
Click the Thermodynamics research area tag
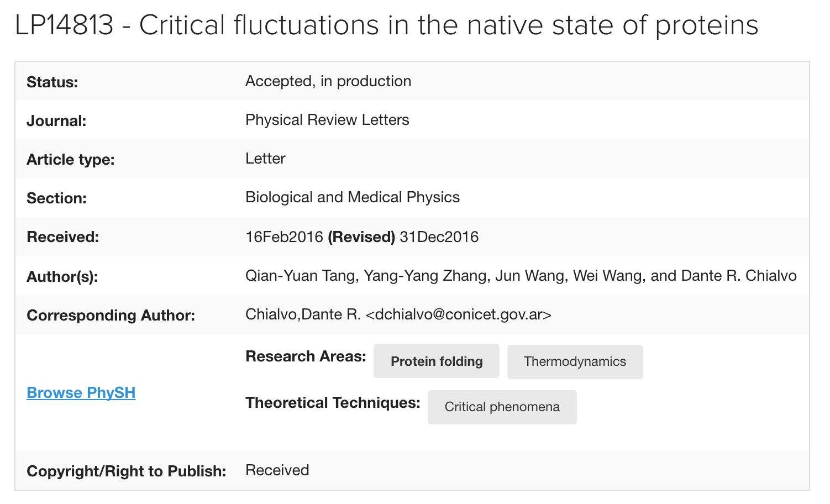click(x=575, y=361)
